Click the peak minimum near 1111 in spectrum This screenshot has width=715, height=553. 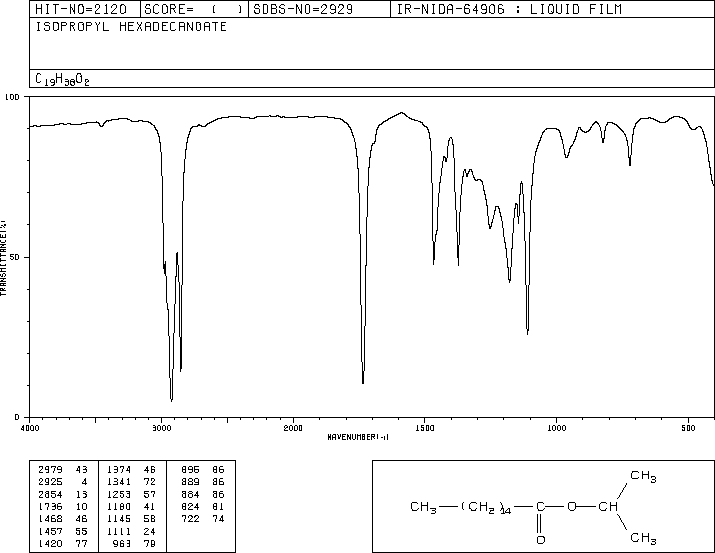[x=528, y=333]
